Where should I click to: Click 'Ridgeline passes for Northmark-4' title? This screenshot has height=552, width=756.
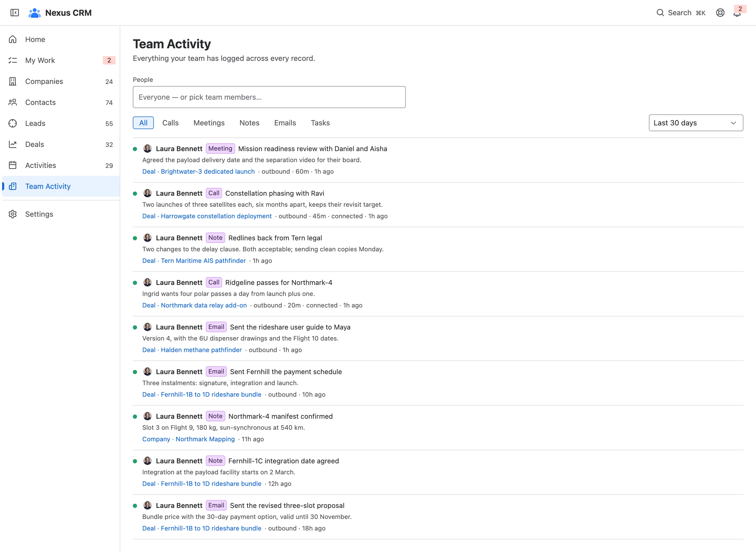[x=279, y=283]
